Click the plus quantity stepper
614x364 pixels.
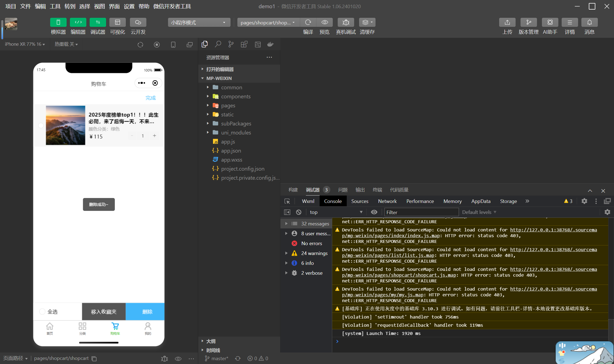pyautogui.click(x=154, y=136)
